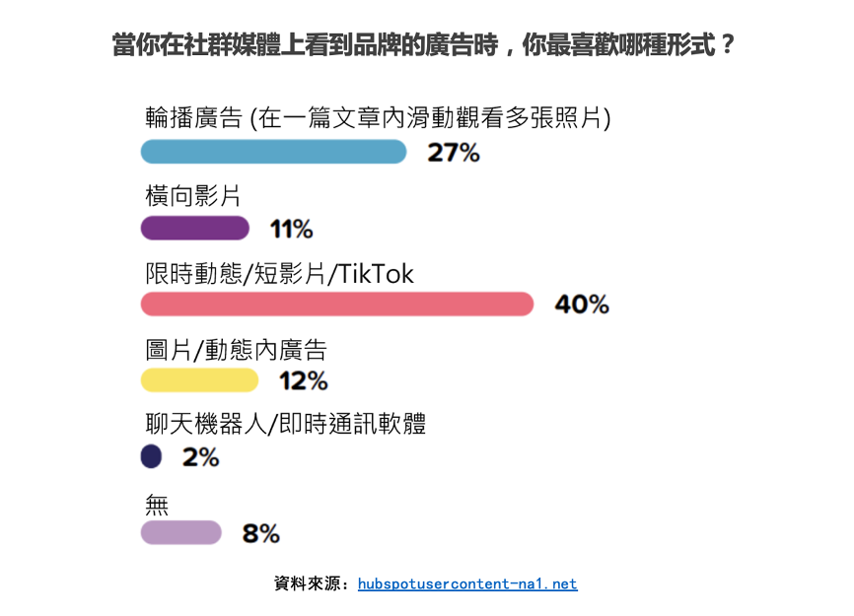Click the purple 11% horizontal video bar

click(x=195, y=228)
